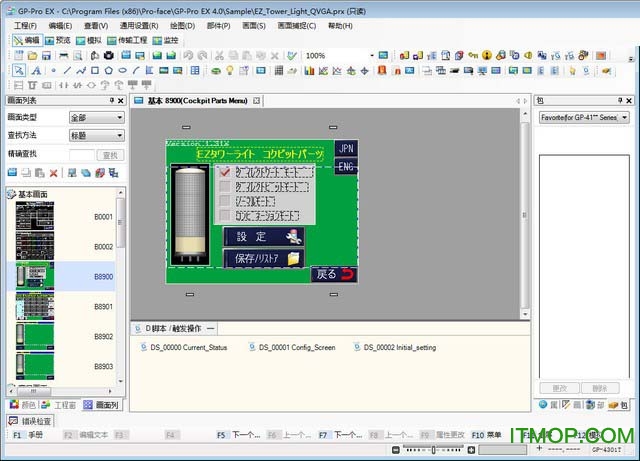Choose the pentagon polygon drawing tool

(109, 71)
